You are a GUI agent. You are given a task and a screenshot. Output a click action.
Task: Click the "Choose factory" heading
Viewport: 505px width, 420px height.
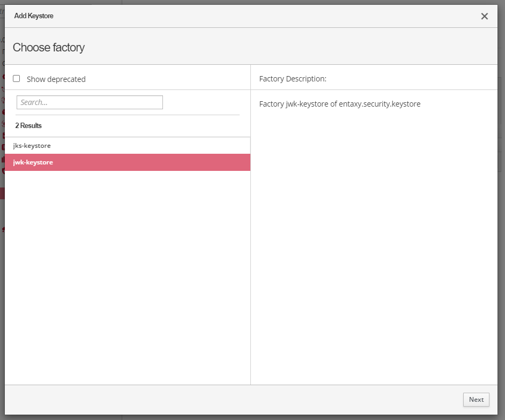pyautogui.click(x=49, y=48)
